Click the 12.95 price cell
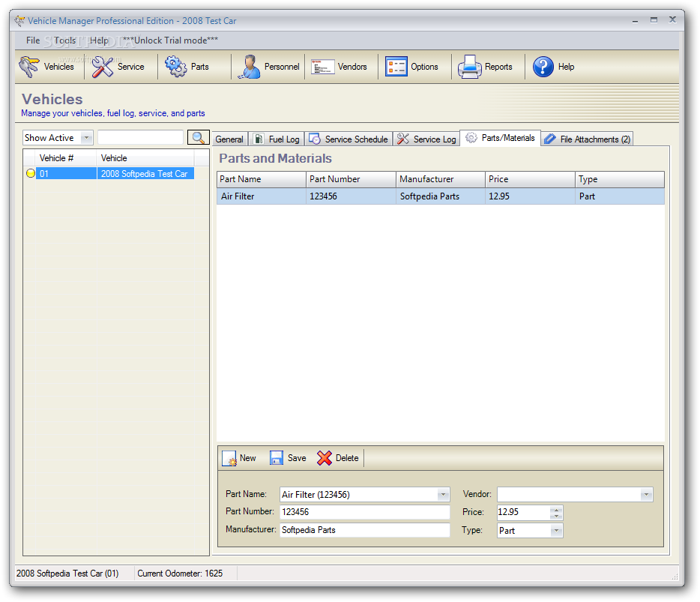This screenshot has width=700, height=602. point(530,196)
